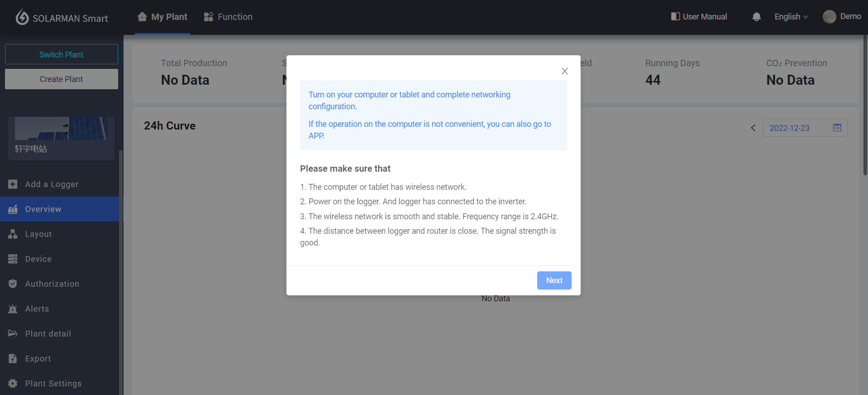868x395 pixels.
Task: Click Next in the dialog
Action: pyautogui.click(x=554, y=280)
